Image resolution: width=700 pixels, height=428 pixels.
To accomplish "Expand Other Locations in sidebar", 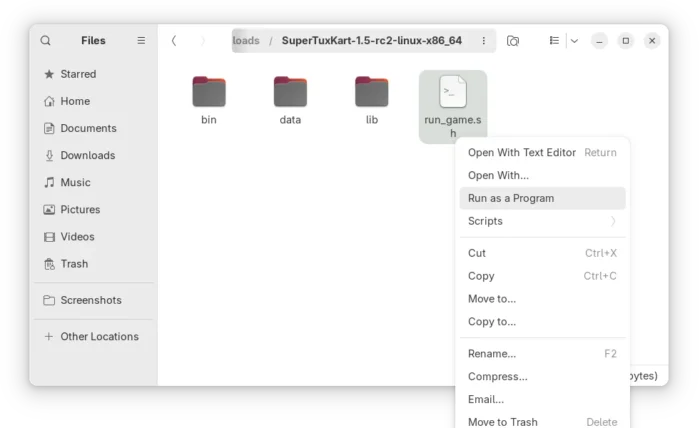I will [x=98, y=337].
